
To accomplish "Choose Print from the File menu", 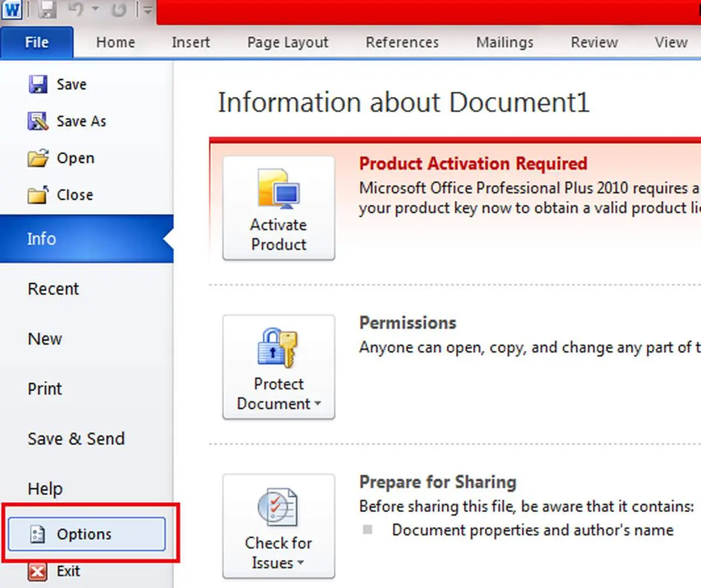I will pyautogui.click(x=45, y=389).
